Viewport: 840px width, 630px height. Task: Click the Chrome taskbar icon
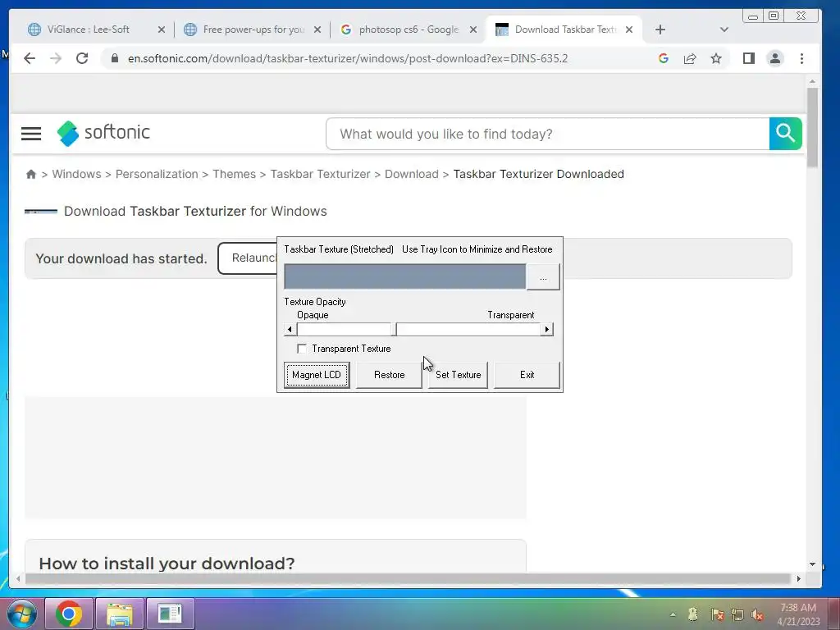[x=69, y=614]
